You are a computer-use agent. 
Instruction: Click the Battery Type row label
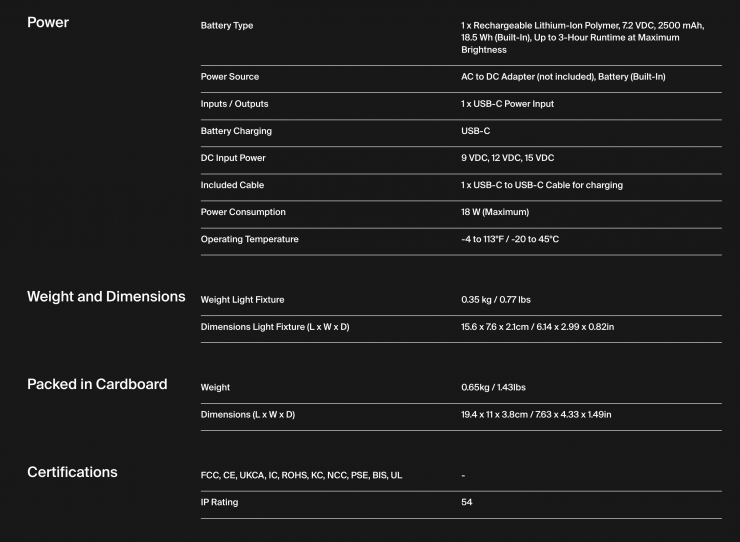[227, 26]
